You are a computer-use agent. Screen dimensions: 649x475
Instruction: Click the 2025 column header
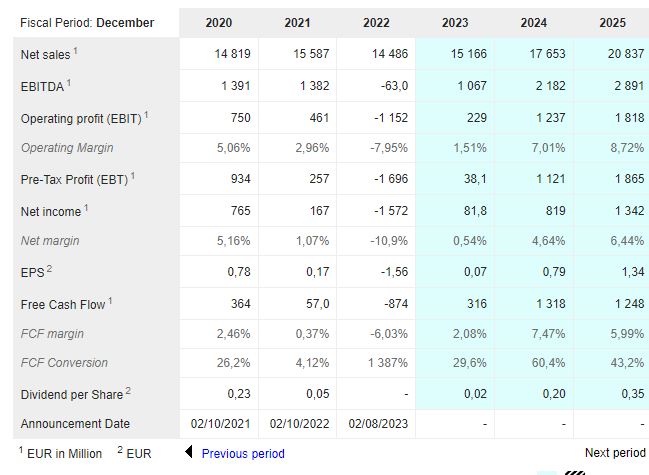coord(613,22)
